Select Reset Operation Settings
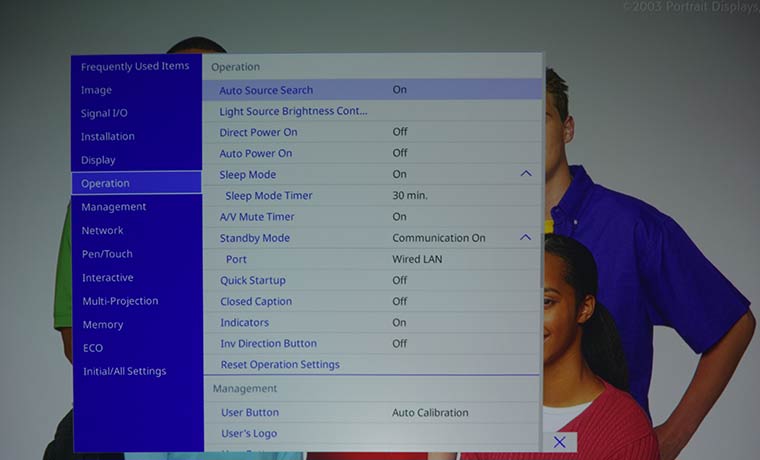Image resolution: width=760 pixels, height=460 pixels. [372, 365]
